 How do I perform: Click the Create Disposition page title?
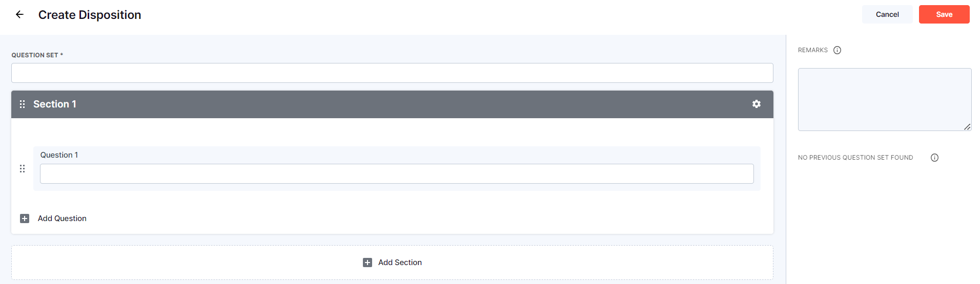(x=90, y=15)
